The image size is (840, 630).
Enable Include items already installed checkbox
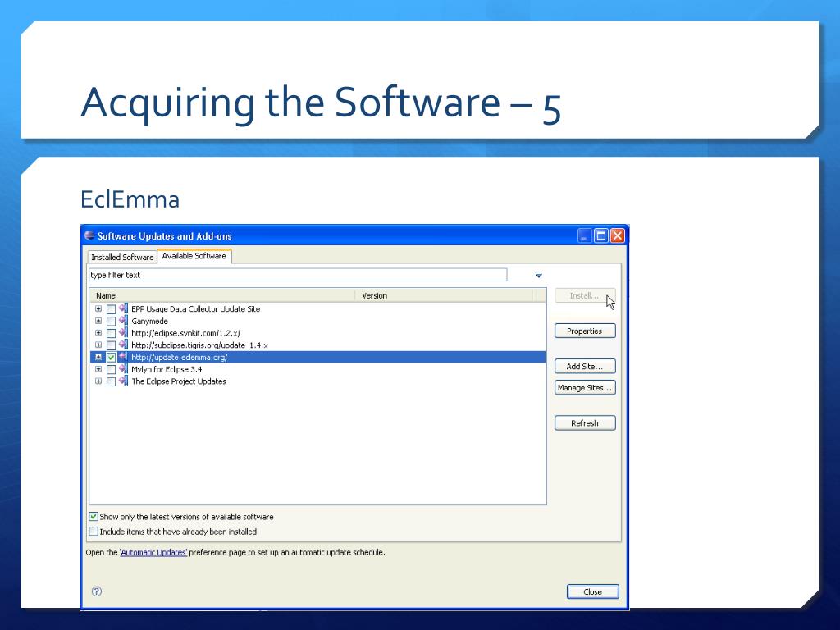[94, 532]
